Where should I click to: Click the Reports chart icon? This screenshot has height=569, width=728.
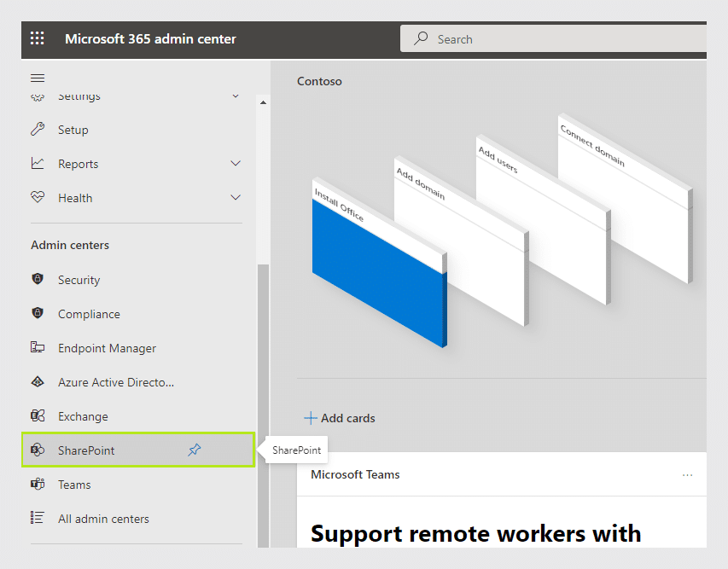click(x=38, y=164)
